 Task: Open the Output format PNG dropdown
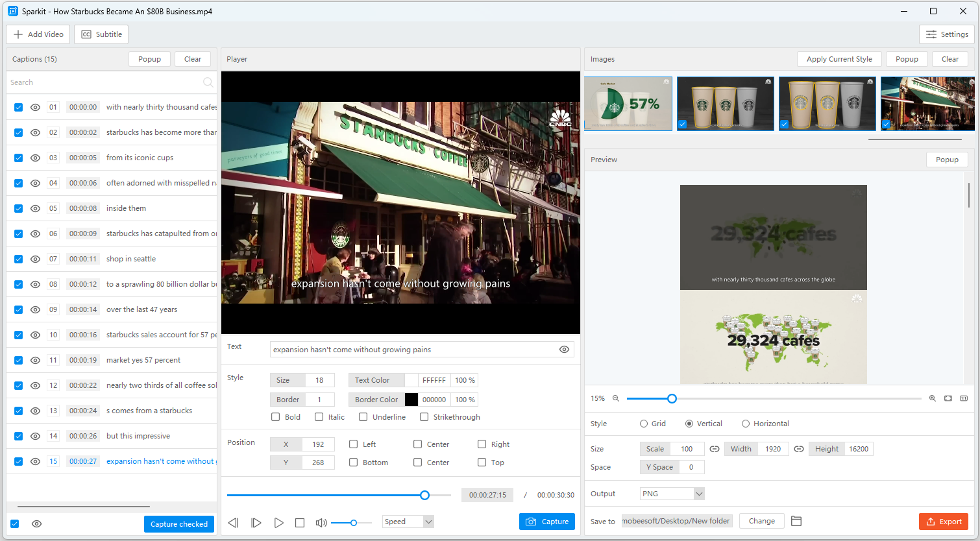(x=672, y=494)
